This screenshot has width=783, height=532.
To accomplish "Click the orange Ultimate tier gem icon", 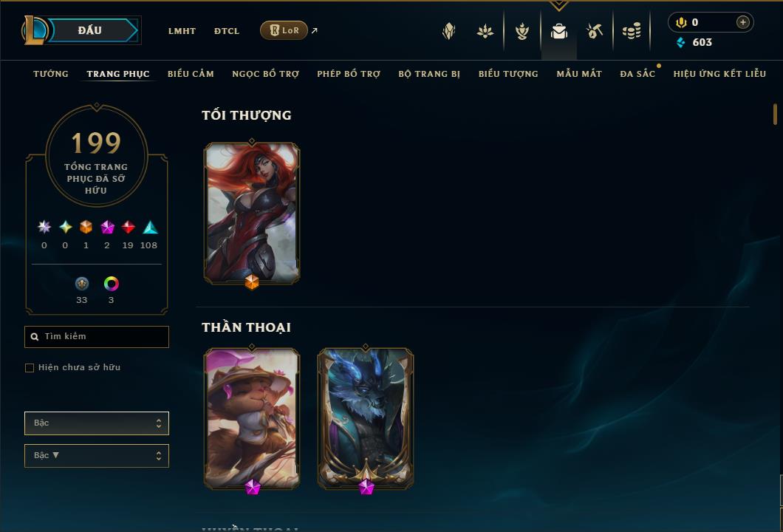I will click(x=86, y=228).
